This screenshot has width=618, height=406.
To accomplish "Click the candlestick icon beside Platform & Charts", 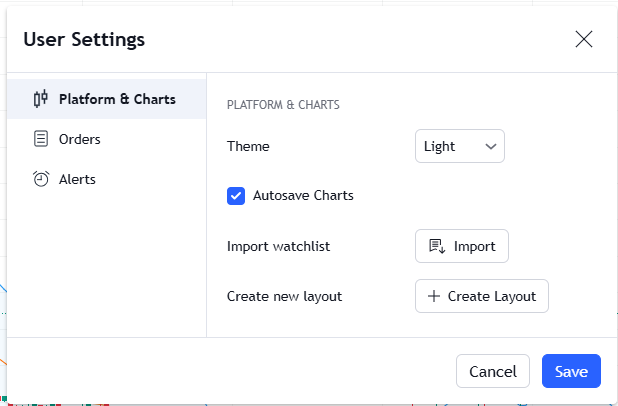I will tap(41, 99).
